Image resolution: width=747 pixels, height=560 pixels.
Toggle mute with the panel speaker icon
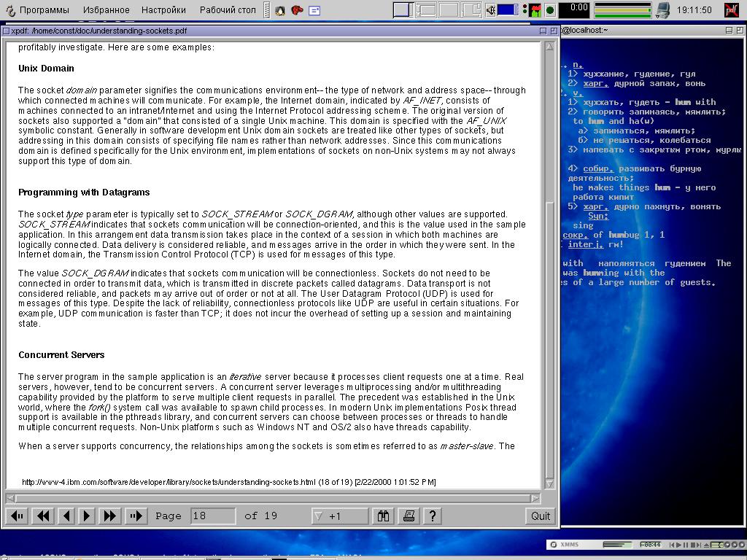click(491, 10)
